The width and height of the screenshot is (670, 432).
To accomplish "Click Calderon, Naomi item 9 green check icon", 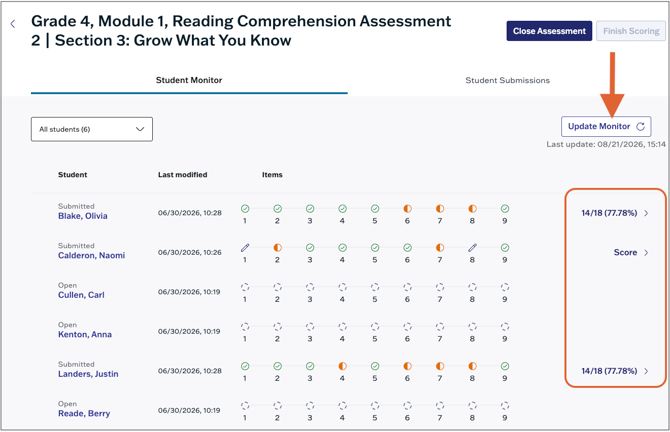I will pyautogui.click(x=505, y=247).
